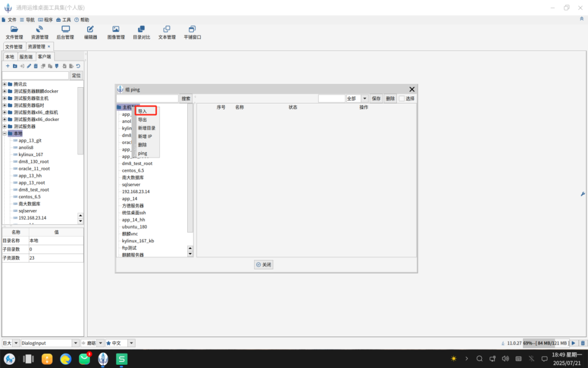The image size is (588, 368).
Task: Open the search icon in the system tray
Action: (x=479, y=359)
